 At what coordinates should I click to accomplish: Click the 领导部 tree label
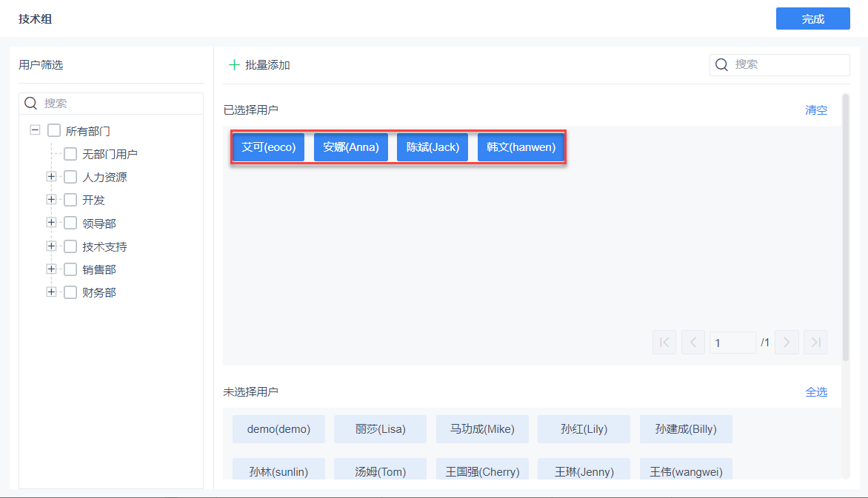(99, 223)
